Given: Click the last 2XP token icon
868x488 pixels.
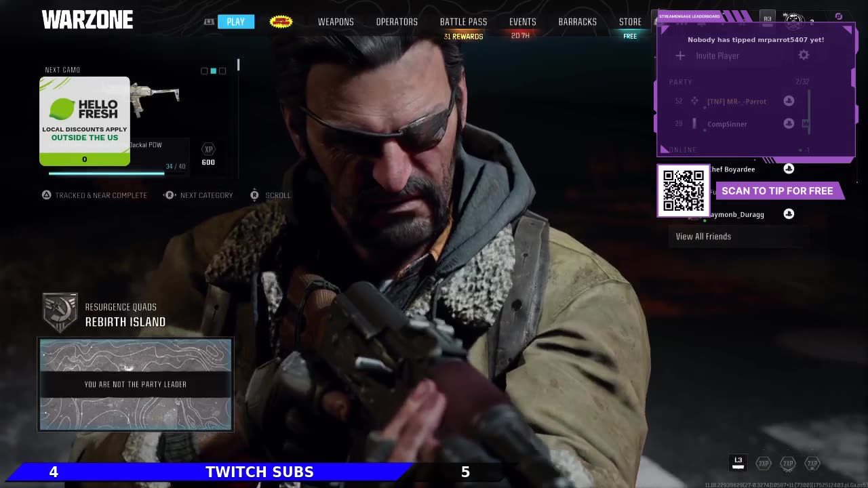Looking at the screenshot, I should [812, 464].
